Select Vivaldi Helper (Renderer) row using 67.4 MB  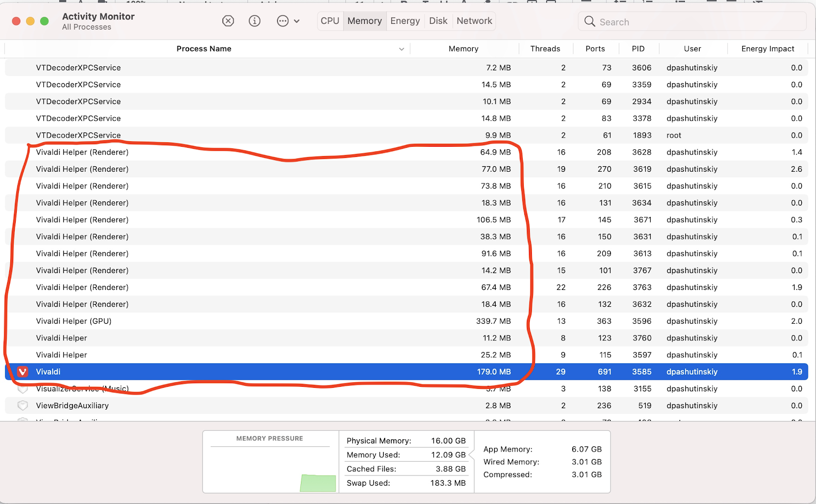[x=406, y=287]
